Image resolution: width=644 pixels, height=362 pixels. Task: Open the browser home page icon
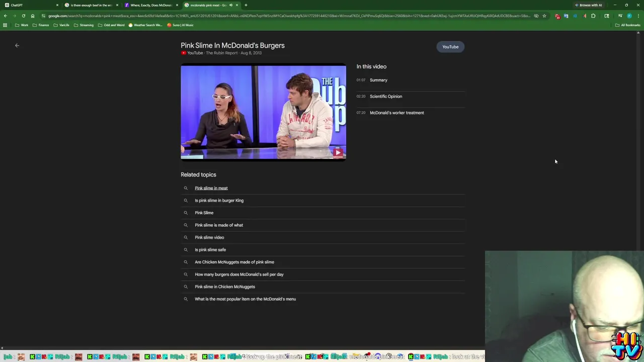coord(33,16)
